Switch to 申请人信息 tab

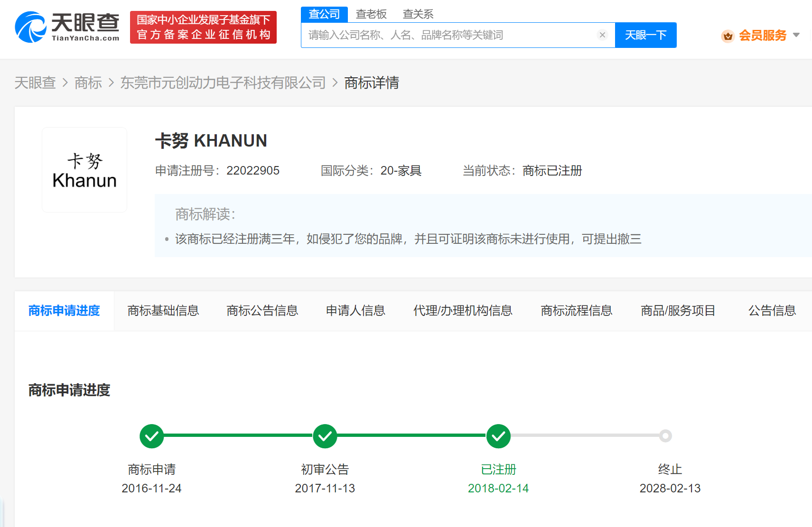pyautogui.click(x=355, y=311)
